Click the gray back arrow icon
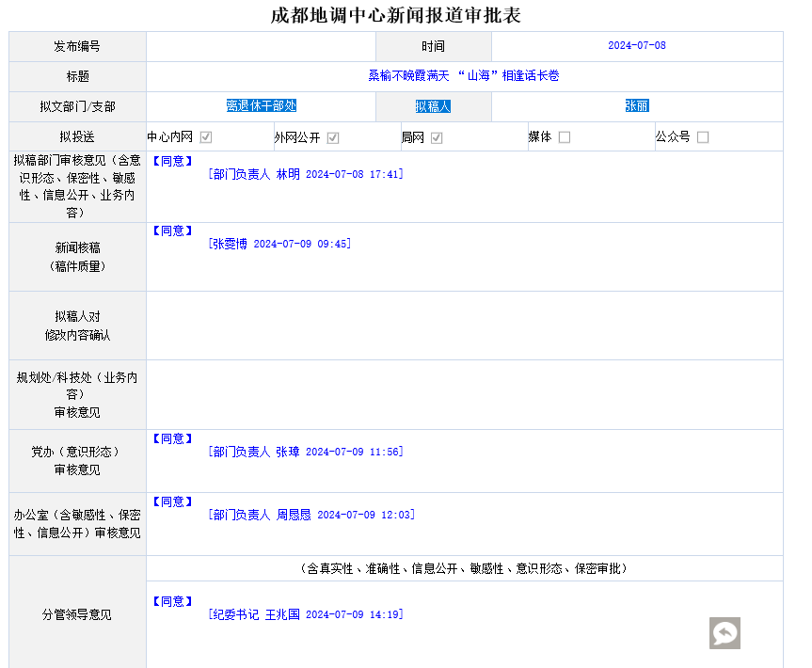 [x=724, y=633]
